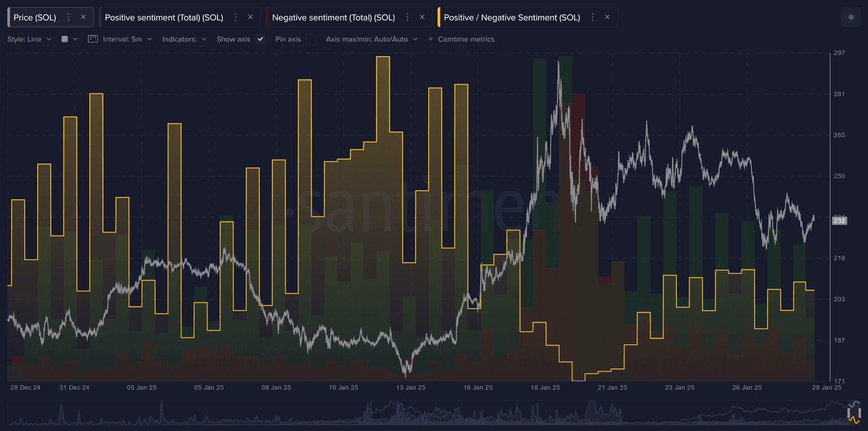Select the Price (SOL) metric tab
Screen dimensions: 868x431
[35, 18]
